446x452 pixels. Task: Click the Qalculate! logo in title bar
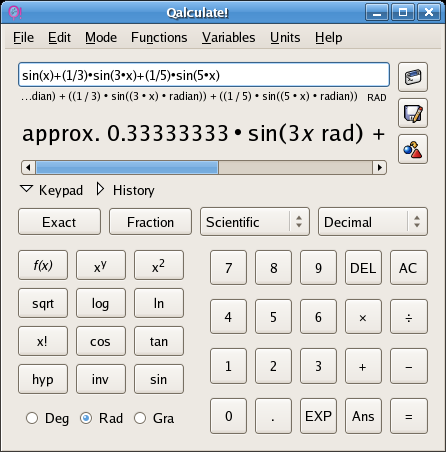[x=15, y=13]
